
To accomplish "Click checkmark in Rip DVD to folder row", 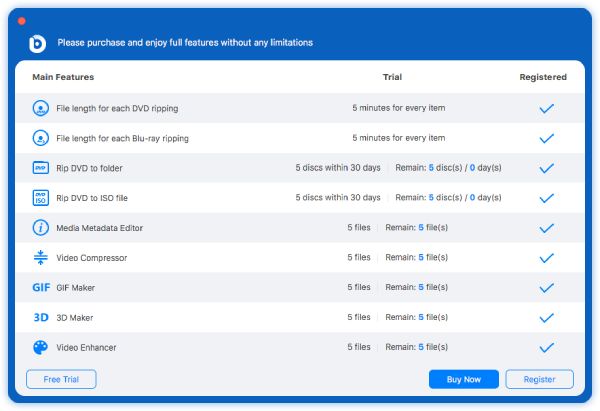I will tap(546, 168).
